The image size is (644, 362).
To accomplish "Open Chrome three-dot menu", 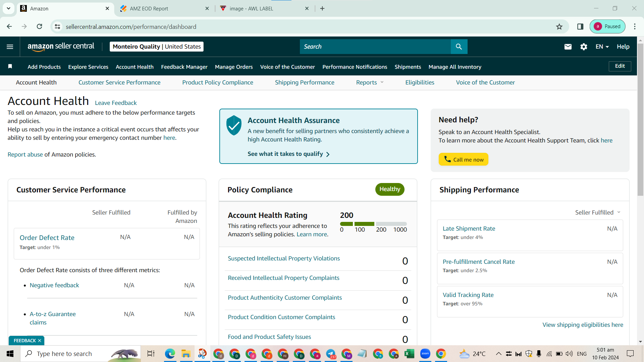I will pos(635,26).
